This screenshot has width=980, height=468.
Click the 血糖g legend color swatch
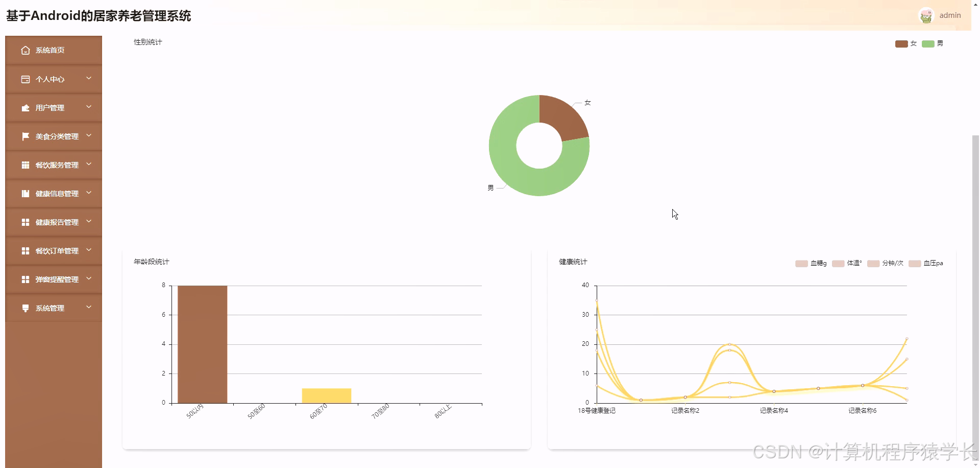coord(801,264)
